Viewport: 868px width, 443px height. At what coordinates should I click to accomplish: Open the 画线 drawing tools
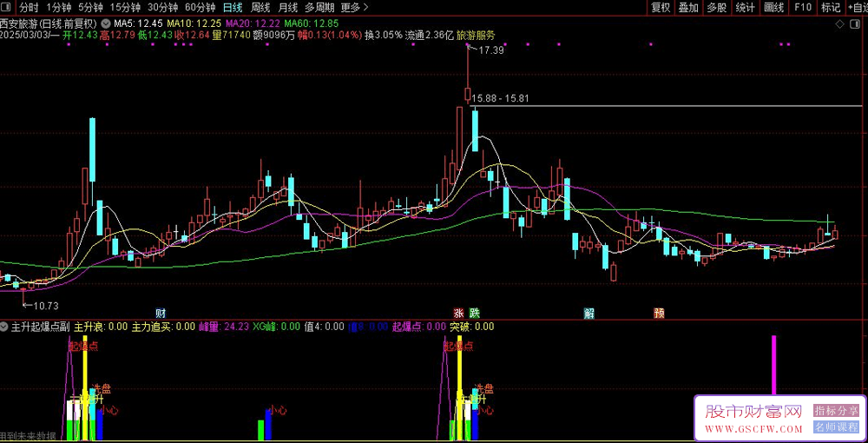click(x=773, y=8)
